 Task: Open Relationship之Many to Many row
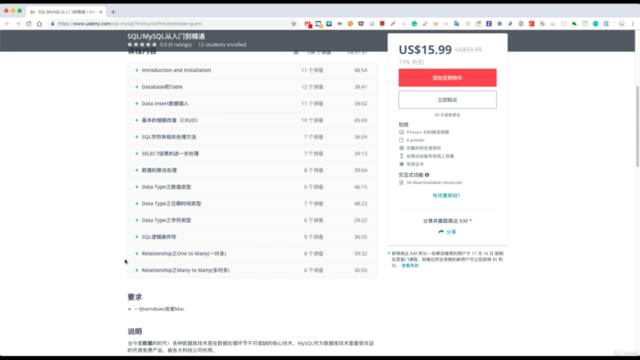pyautogui.click(x=252, y=270)
